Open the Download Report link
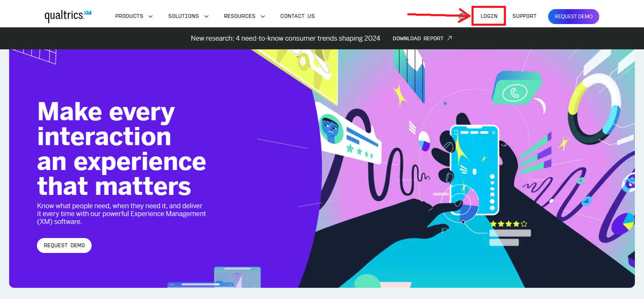The width and height of the screenshot is (644, 299). pos(418,38)
